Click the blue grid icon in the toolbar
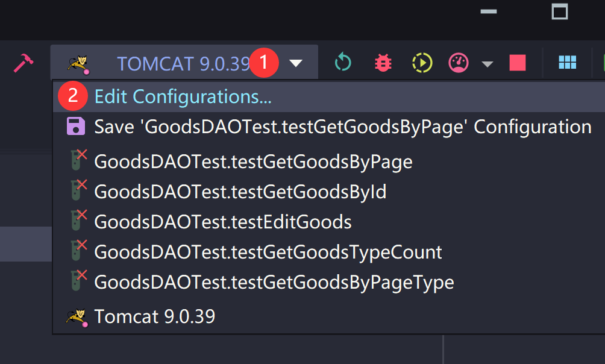The height and width of the screenshot is (364, 605). [567, 63]
